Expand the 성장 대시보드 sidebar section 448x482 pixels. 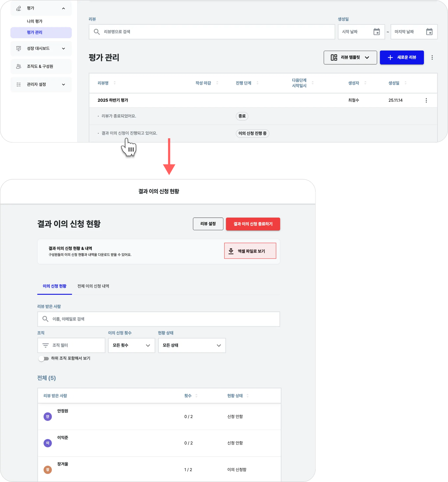(63, 49)
